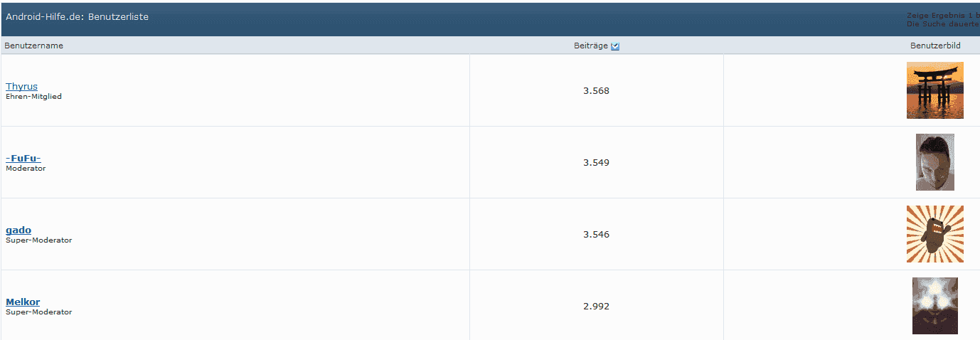Click Melkor's dark glowing avatar
The image size is (980, 340).
pyautogui.click(x=934, y=306)
